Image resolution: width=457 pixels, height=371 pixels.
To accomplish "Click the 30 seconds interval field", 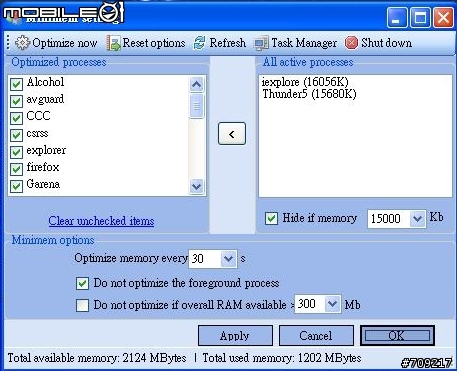I will point(205,259).
